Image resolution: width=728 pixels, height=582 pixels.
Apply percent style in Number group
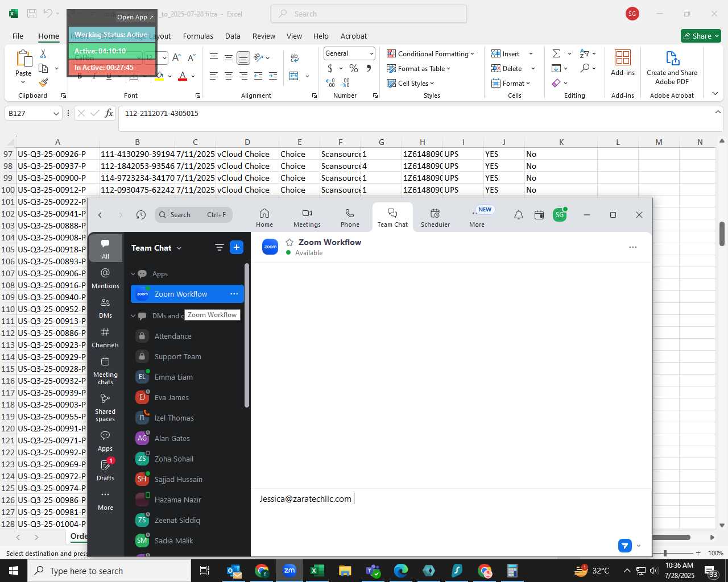[x=354, y=68]
